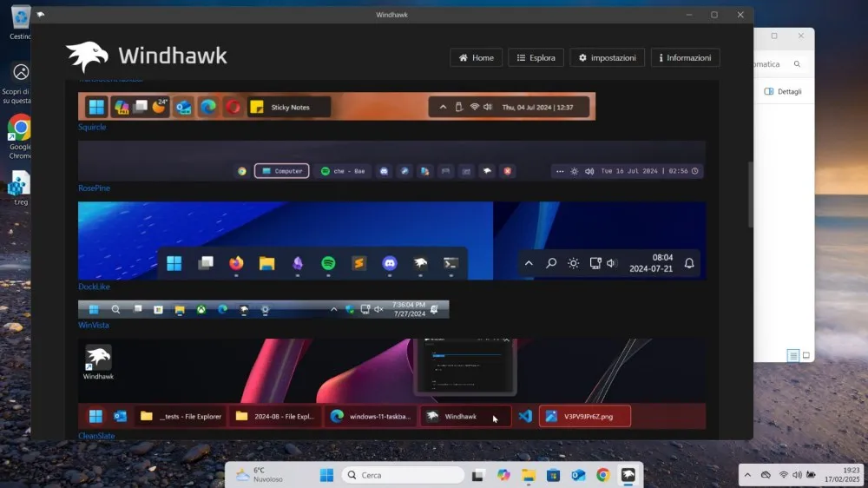Open the RosePine theme link

94,188
